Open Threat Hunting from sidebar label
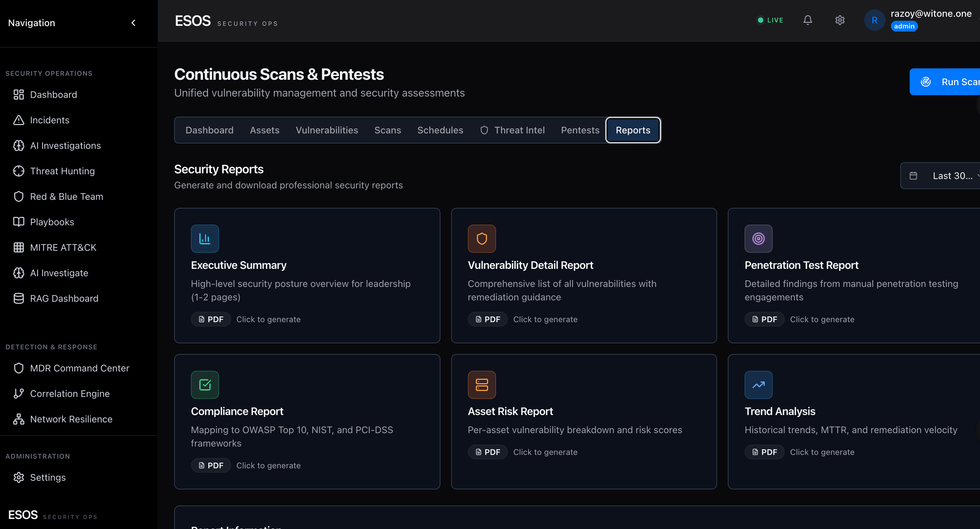The height and width of the screenshot is (529, 980). click(x=62, y=171)
